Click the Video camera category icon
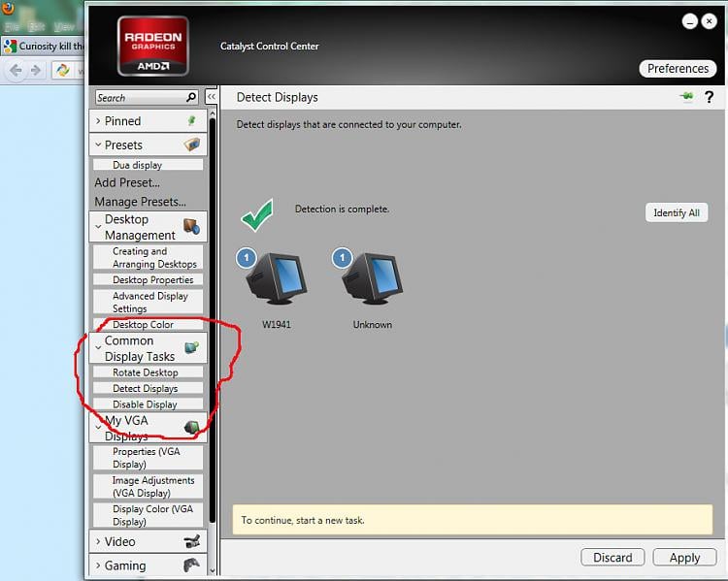This screenshot has width=728, height=581. 192,541
